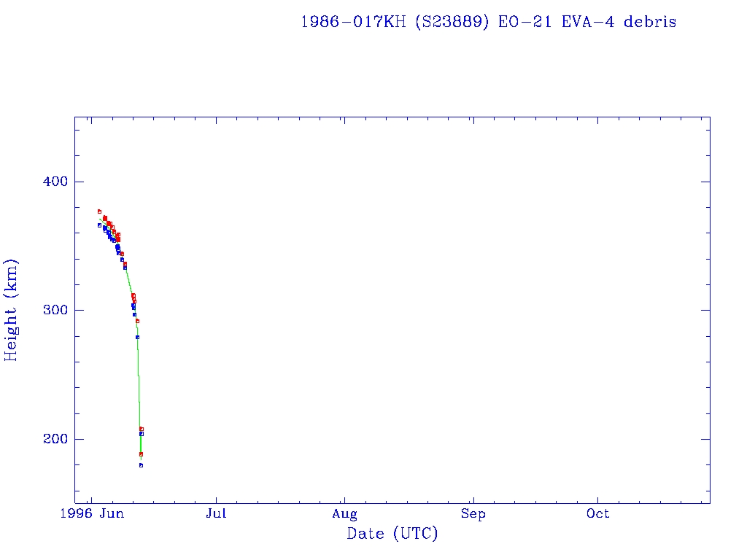Click the "Aug" date axis label
This screenshot has height=560, width=747.
[344, 514]
